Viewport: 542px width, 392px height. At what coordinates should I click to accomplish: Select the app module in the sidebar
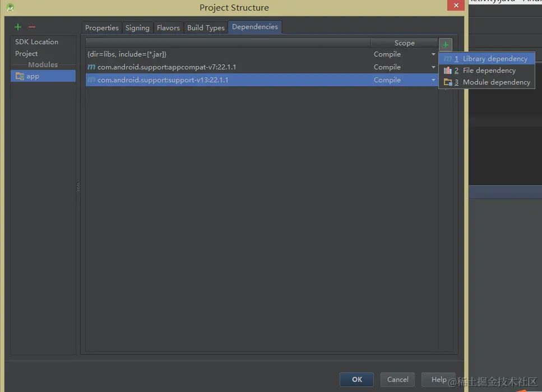43,76
